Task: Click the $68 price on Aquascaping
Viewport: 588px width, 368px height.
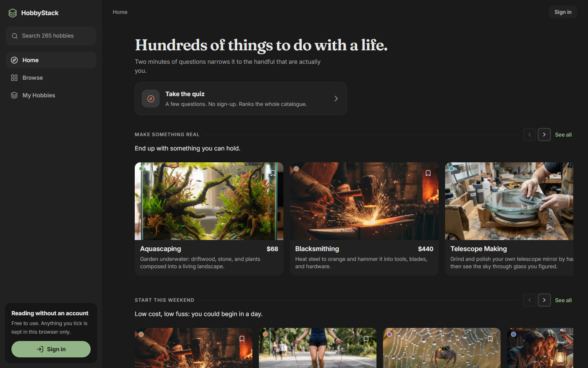Action: (x=272, y=249)
